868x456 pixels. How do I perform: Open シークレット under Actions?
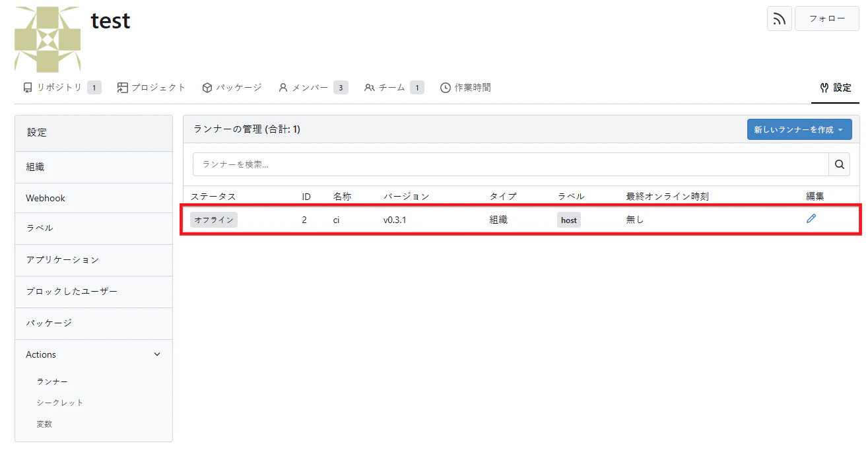click(60, 403)
